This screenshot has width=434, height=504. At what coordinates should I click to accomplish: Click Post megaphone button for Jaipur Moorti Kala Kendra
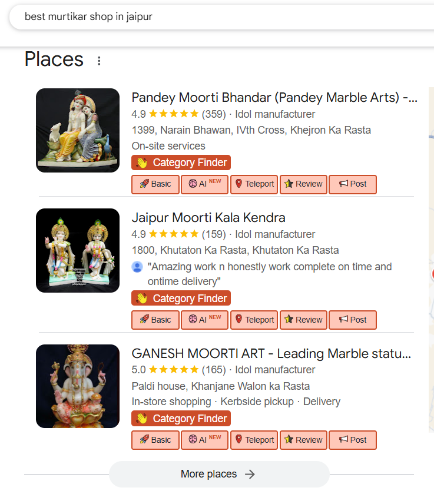tap(352, 320)
